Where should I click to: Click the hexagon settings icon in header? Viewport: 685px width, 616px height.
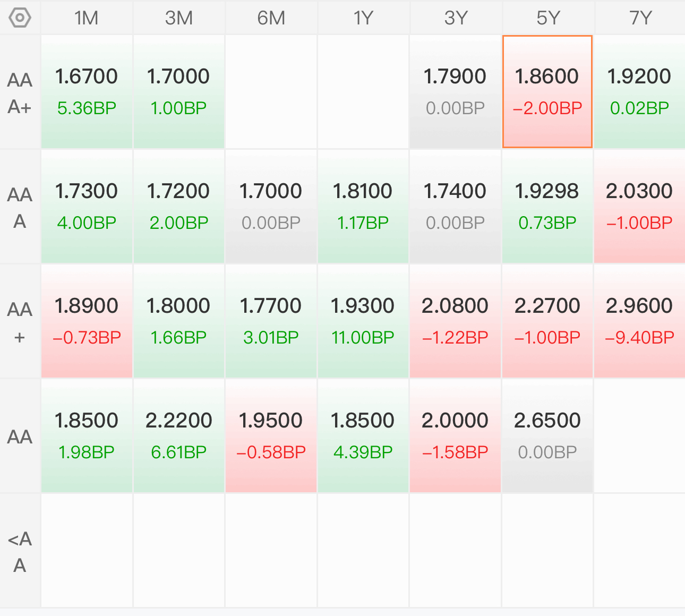click(20, 18)
